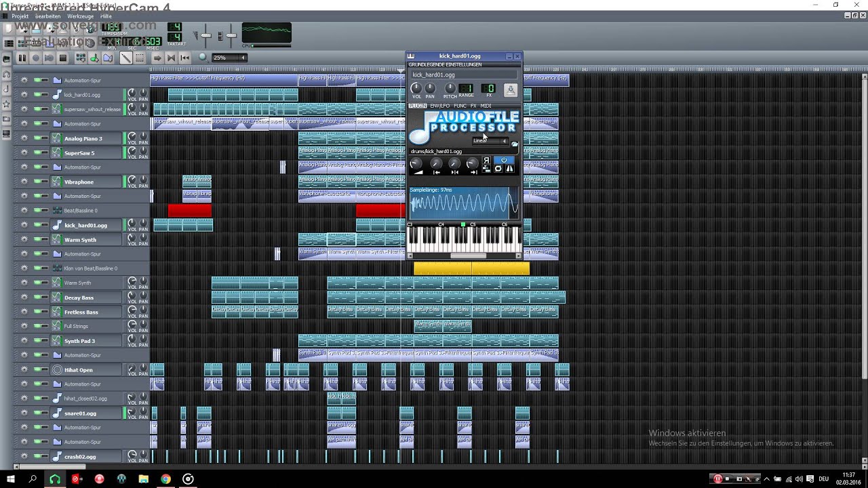Stop song playback with the stop button
This screenshot has width=868, height=488.
[x=63, y=58]
